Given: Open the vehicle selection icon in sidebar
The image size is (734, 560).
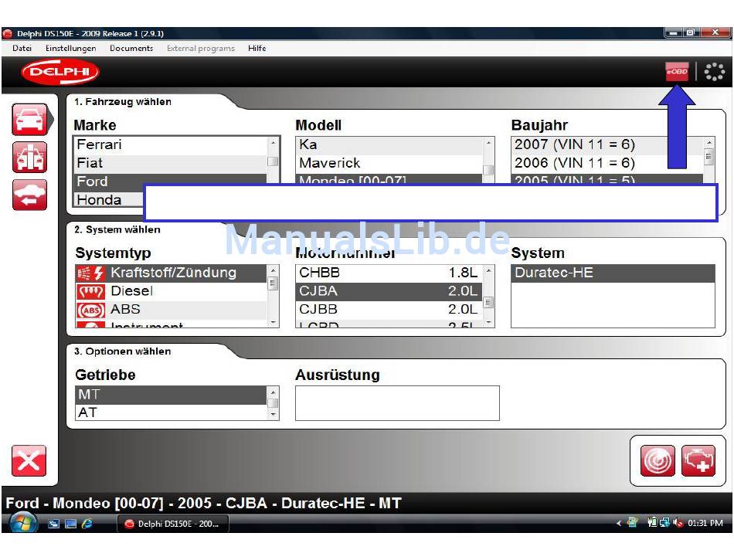Looking at the screenshot, I should [x=30, y=120].
